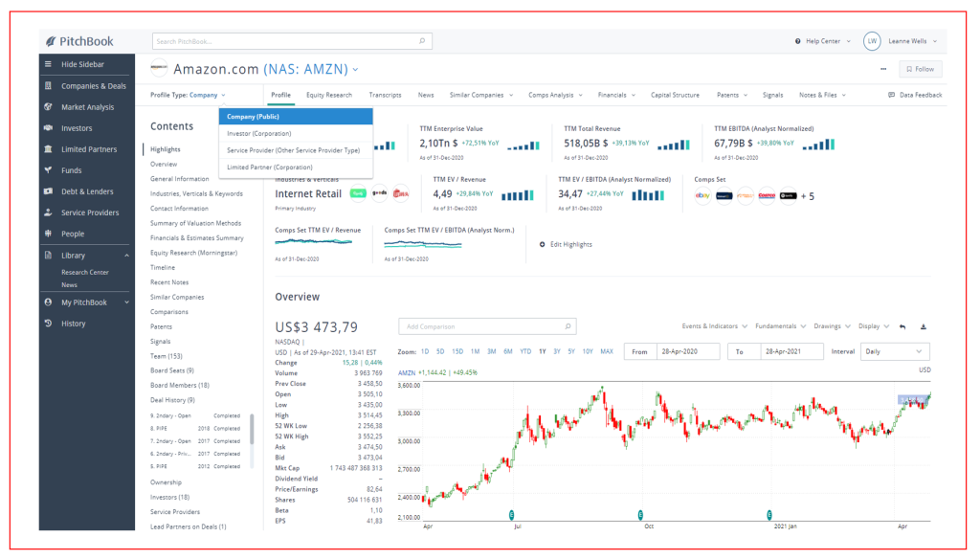Screen dimensions: 980x559
Task: Select Company (Public) profile type
Action: click(296, 117)
